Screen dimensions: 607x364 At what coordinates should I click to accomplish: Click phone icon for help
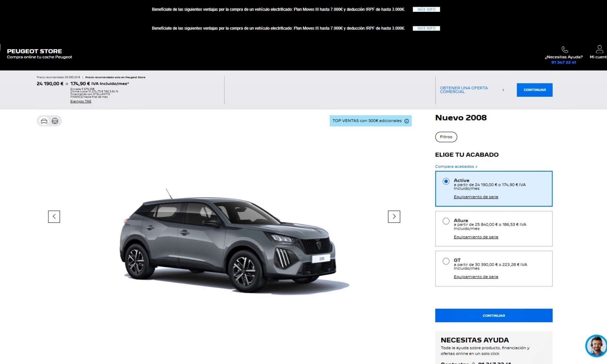click(x=565, y=49)
